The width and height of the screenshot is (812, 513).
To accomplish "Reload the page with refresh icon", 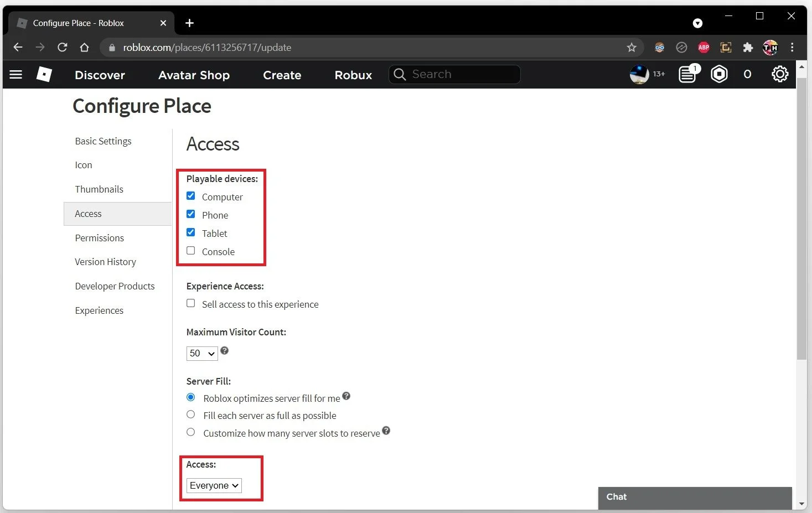I will click(62, 48).
